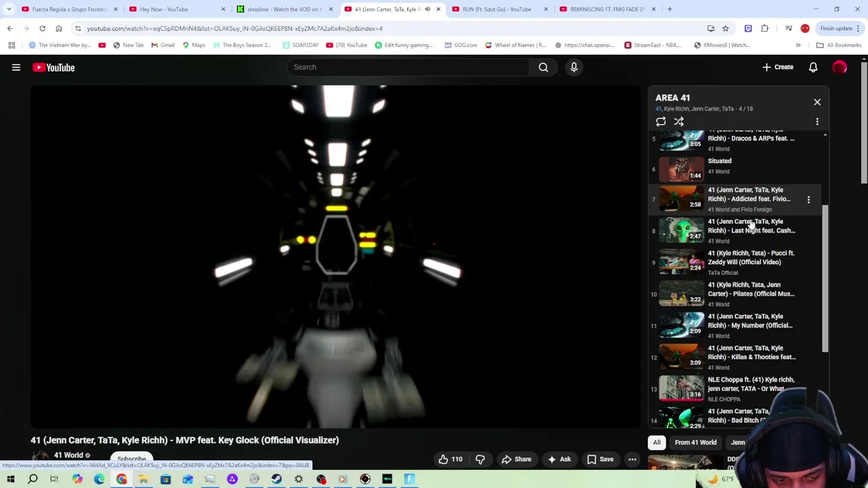Open Steam from the taskbar
The width and height of the screenshot is (868, 488).
pos(276,479)
